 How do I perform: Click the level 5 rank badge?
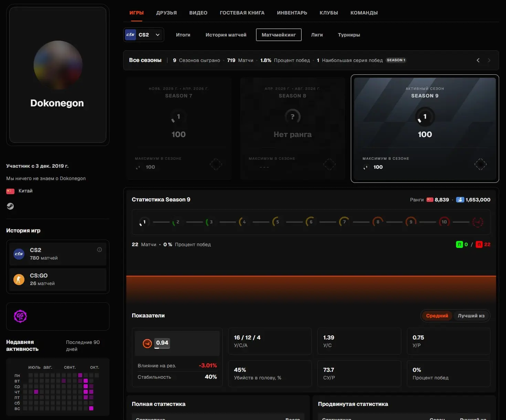tap(277, 222)
